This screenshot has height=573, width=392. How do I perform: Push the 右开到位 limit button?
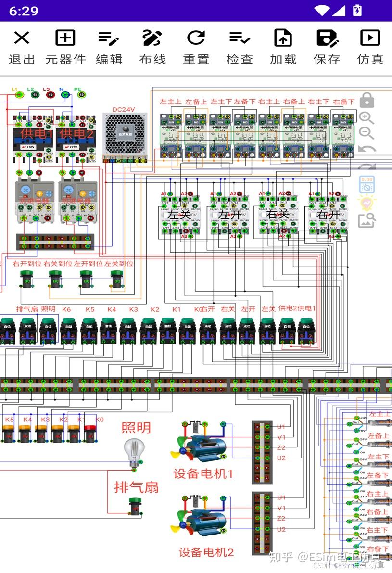pyautogui.click(x=26, y=279)
